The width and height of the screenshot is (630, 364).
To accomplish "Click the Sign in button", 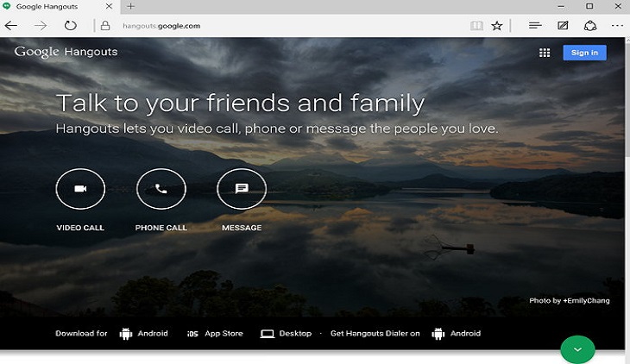I will pos(584,53).
